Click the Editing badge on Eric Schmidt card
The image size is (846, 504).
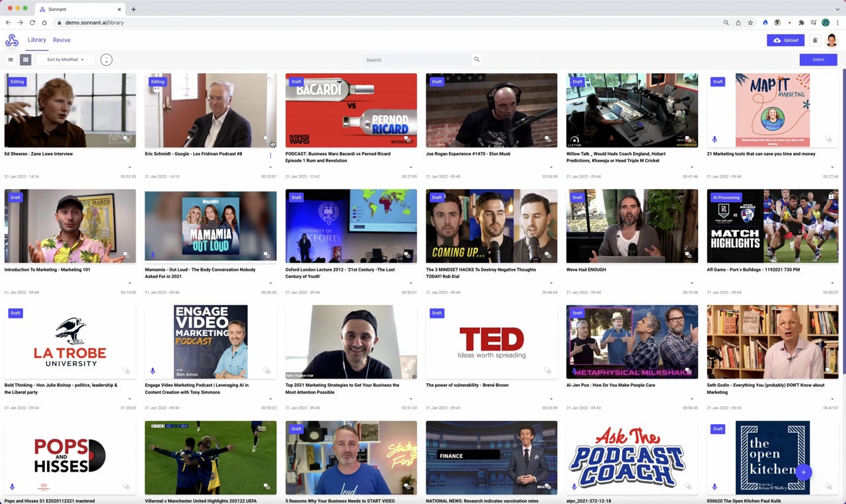coord(157,82)
